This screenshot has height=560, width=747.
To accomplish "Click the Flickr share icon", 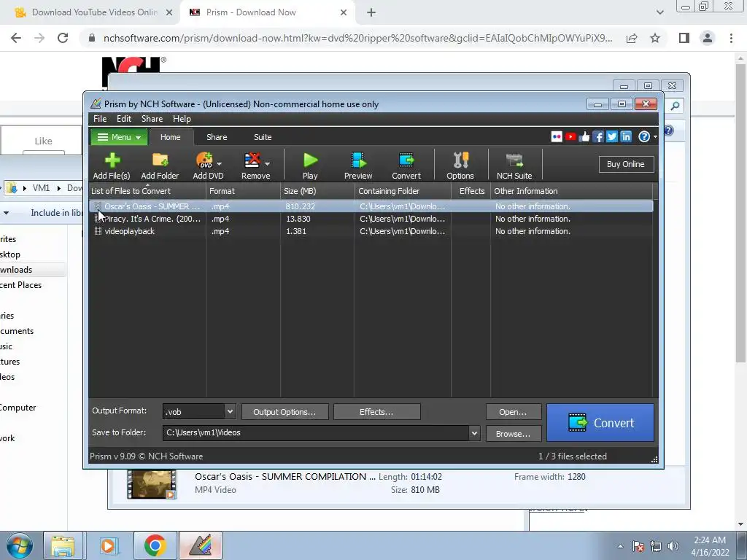I will tap(557, 137).
